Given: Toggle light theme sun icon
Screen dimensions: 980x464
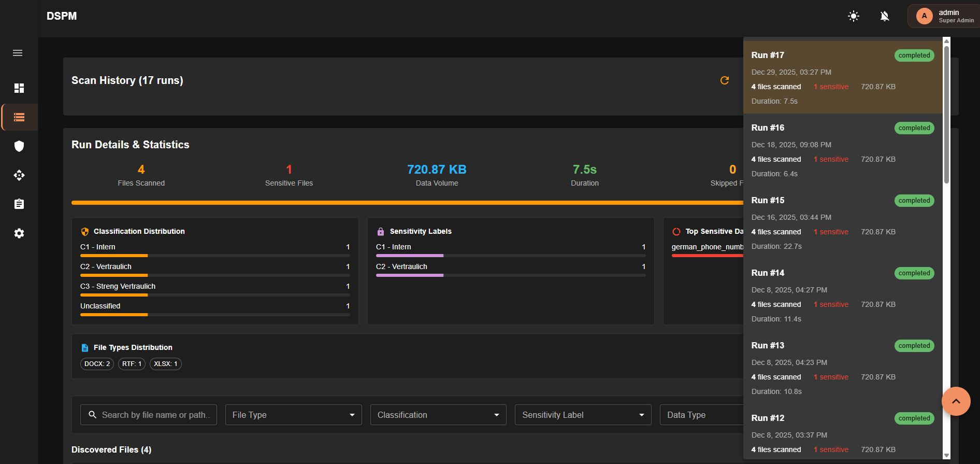Looking at the screenshot, I should click(854, 16).
